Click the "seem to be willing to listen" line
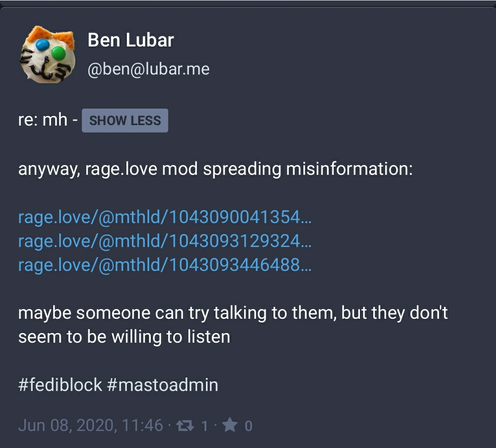 click(124, 337)
